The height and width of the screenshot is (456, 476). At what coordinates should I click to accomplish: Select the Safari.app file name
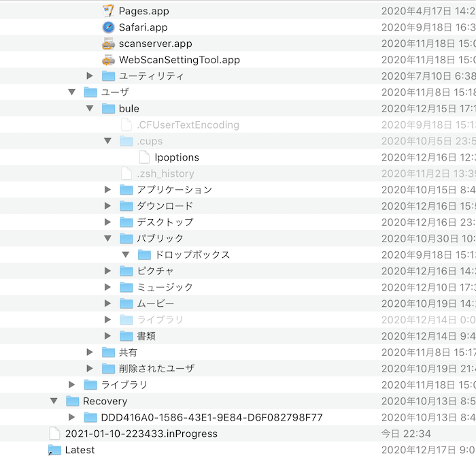pyautogui.click(x=143, y=27)
